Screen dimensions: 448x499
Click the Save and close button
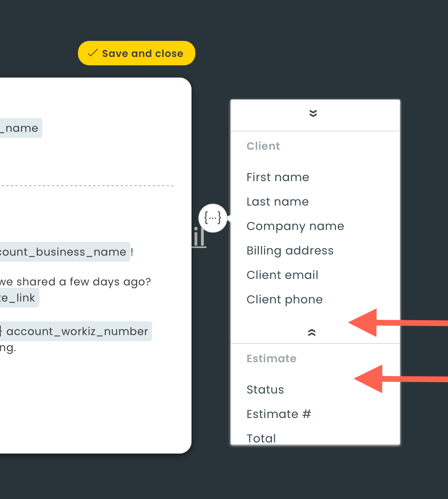pos(136,53)
